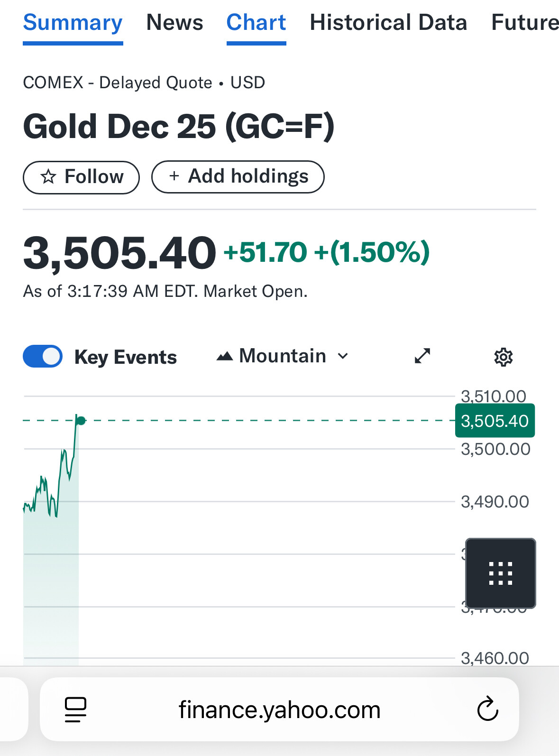
Task: Tap the finance.yahoo.com address field
Action: 279,710
